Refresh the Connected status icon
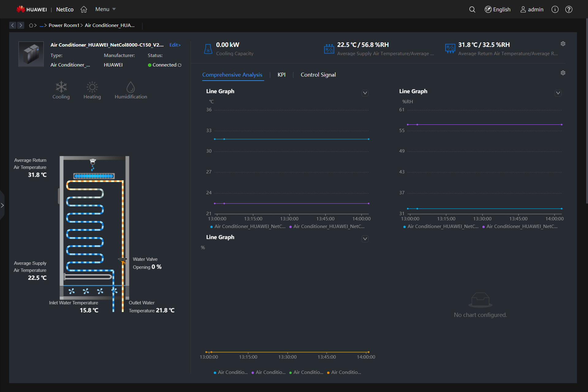This screenshot has width=588, height=392. coord(180,65)
